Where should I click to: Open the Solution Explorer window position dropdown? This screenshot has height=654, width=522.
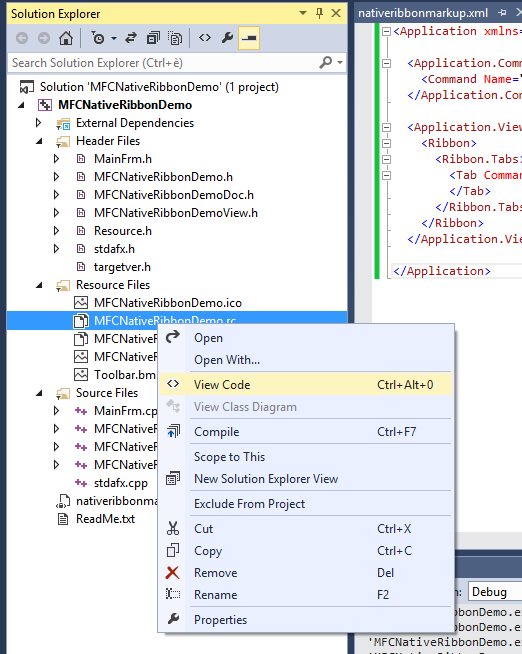point(303,13)
